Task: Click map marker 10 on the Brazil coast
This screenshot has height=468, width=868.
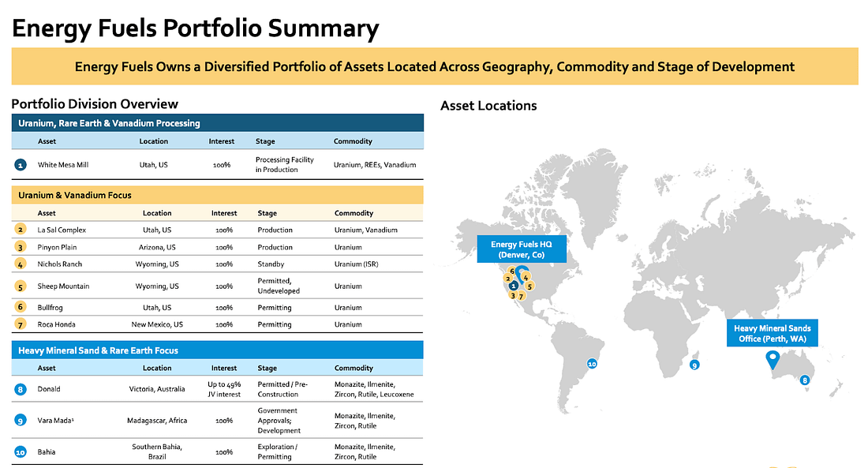Action: coord(592,364)
